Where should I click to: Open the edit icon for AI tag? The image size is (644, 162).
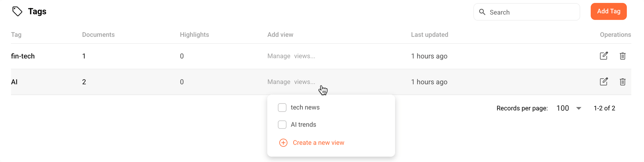(x=604, y=82)
